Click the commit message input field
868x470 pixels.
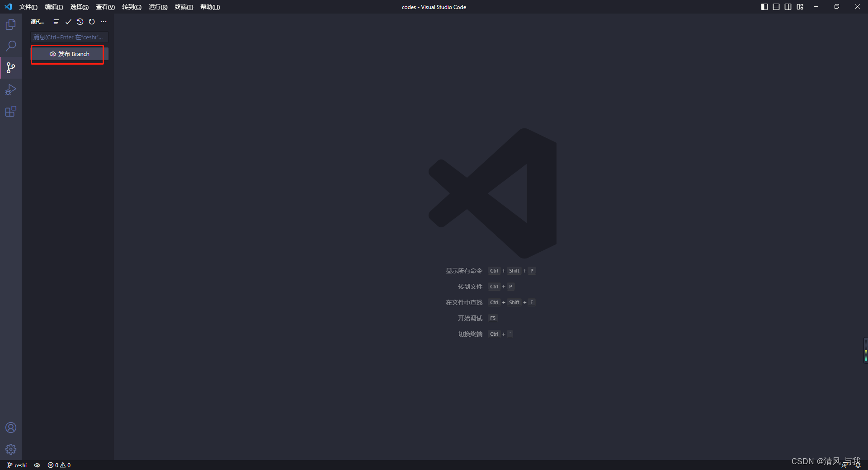(x=70, y=37)
